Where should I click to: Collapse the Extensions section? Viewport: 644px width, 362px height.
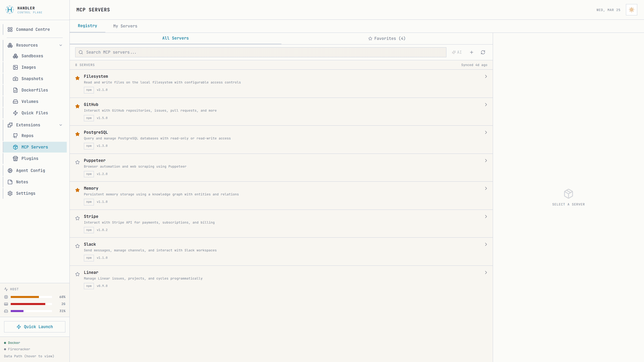(x=61, y=125)
